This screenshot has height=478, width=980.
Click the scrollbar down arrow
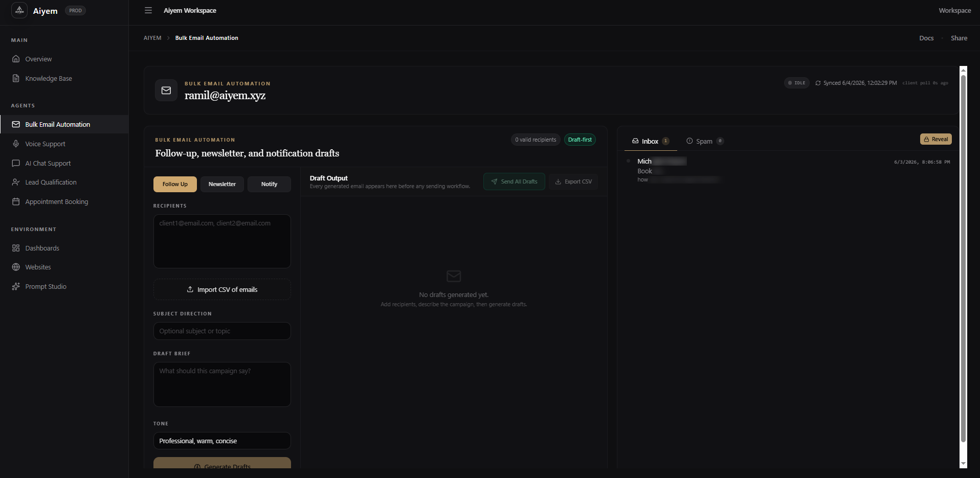click(x=963, y=464)
